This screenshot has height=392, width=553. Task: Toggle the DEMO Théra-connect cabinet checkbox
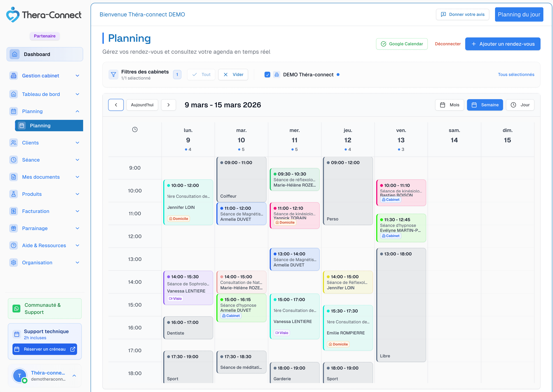point(267,75)
